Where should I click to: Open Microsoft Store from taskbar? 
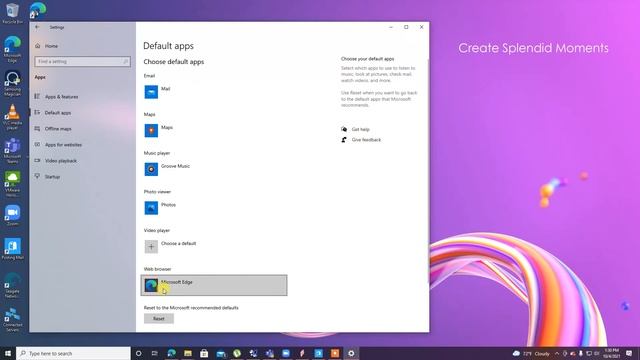click(204, 353)
